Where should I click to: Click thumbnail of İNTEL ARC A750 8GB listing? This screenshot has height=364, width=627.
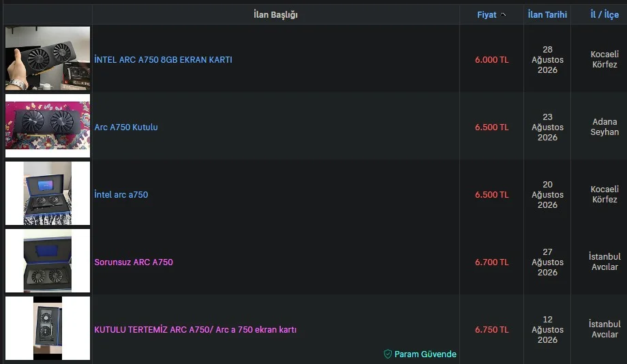point(48,59)
